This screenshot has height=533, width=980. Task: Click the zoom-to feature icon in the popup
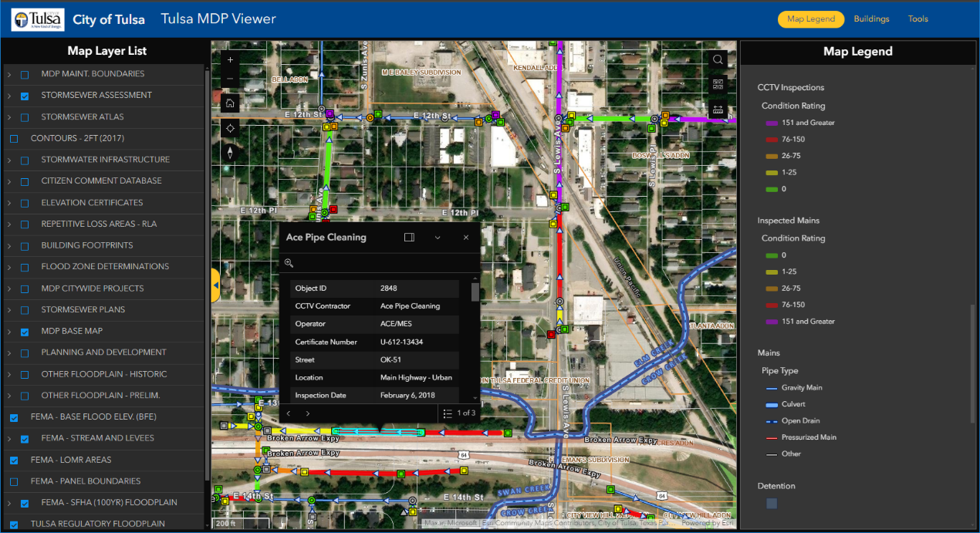(x=289, y=262)
